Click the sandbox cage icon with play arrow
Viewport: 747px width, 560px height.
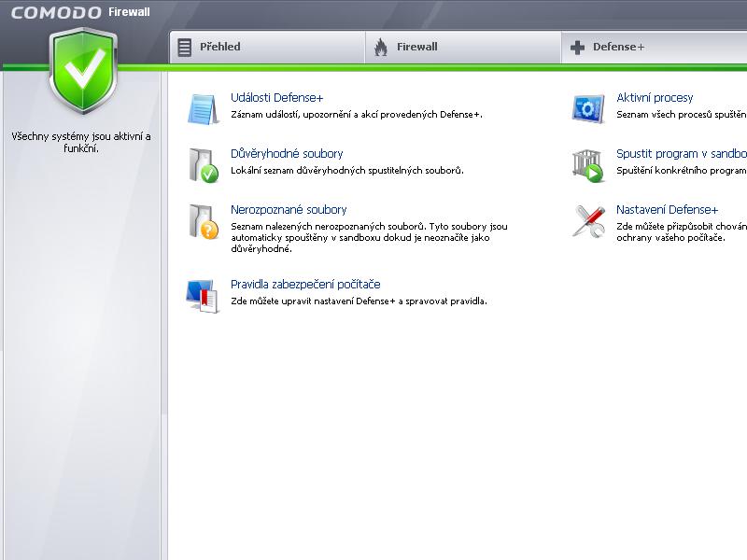(588, 165)
